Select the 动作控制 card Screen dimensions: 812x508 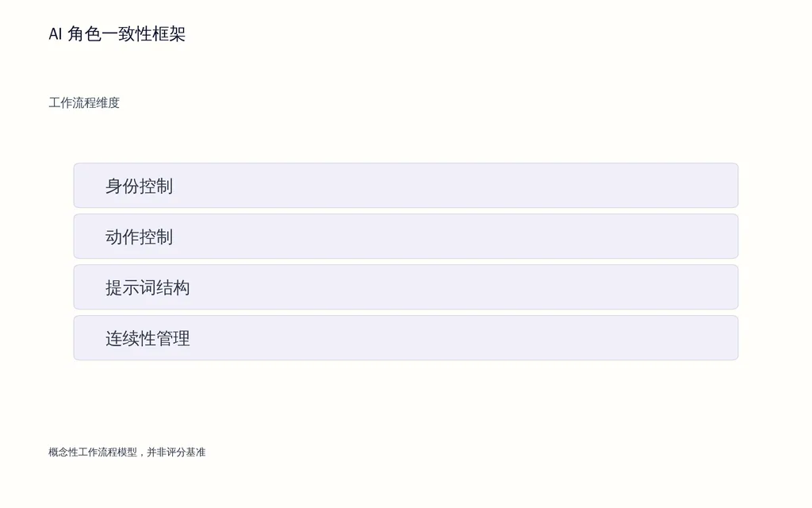click(405, 237)
